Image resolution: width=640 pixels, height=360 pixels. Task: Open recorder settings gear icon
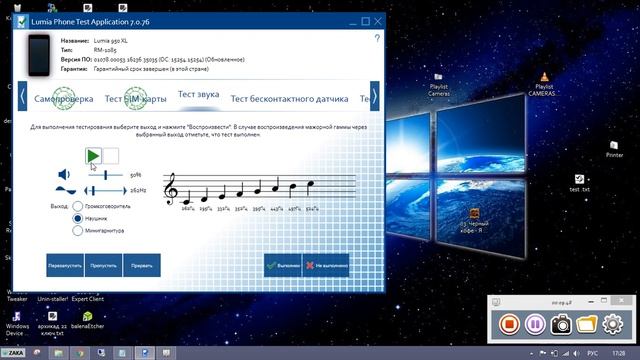tap(613, 324)
